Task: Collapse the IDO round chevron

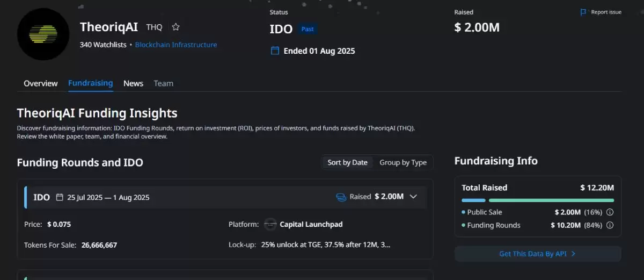Action: pos(413,197)
